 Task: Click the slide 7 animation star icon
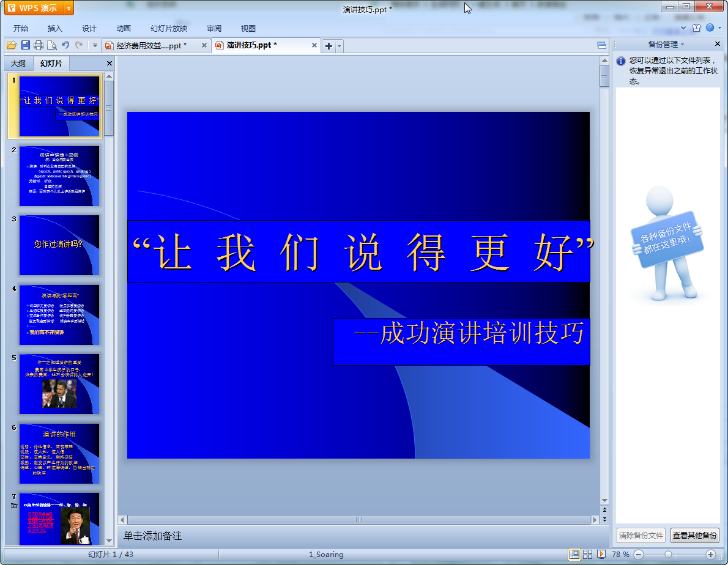[14, 506]
